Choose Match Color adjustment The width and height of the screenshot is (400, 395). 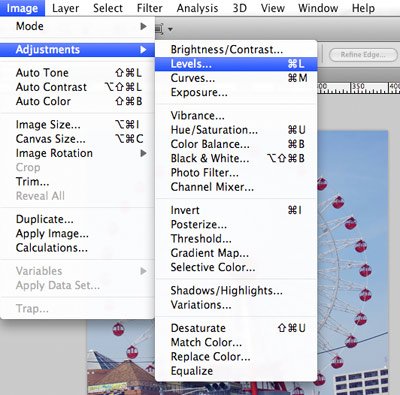(236, 343)
